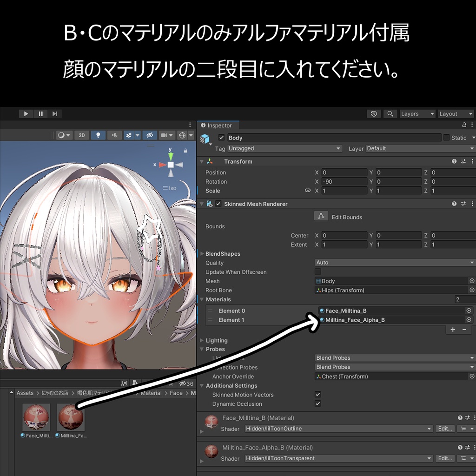The height and width of the screenshot is (476, 476).
Task: Select the Milltina_Face_Alpha material thumbnail
Action: click(x=70, y=417)
